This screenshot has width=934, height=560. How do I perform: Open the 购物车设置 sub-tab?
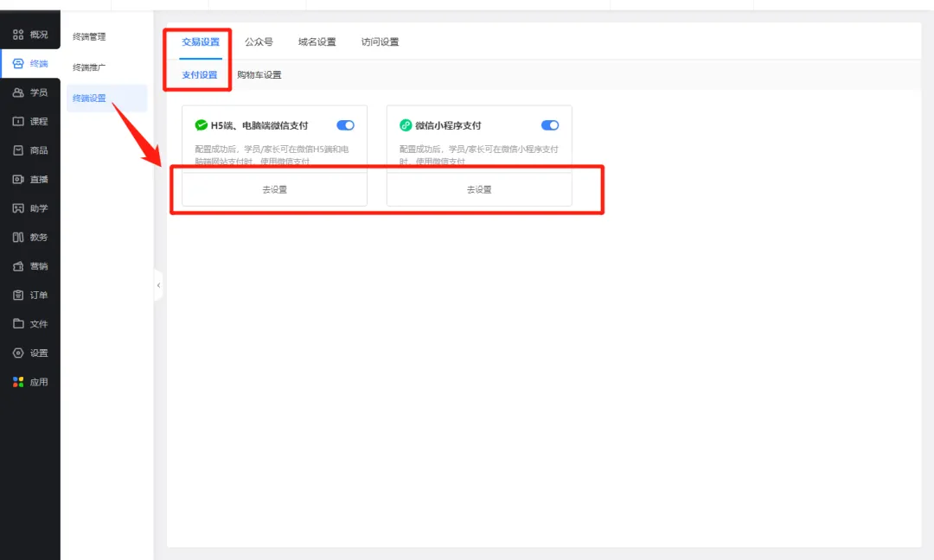coord(259,75)
